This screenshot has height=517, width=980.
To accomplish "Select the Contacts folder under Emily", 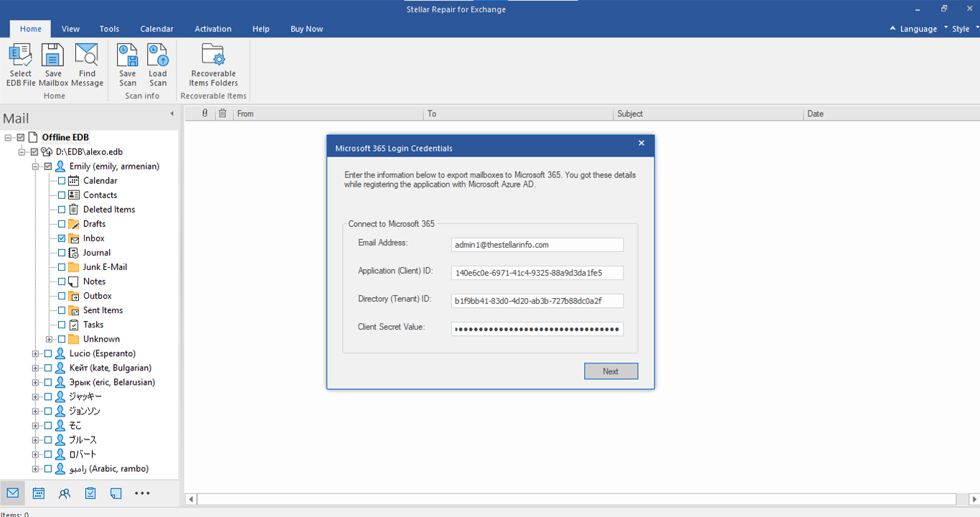I will click(x=100, y=195).
